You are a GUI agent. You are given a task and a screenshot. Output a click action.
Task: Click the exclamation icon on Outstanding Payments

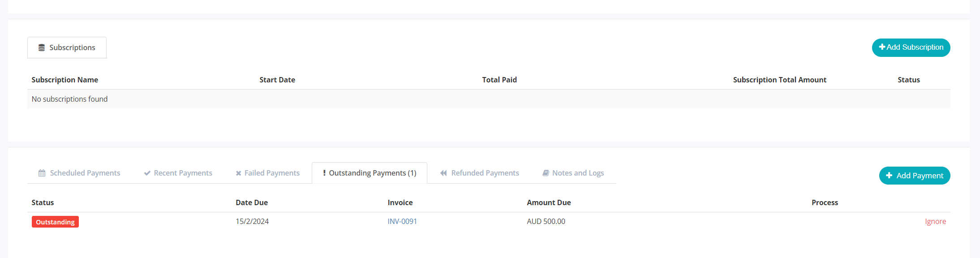324,173
